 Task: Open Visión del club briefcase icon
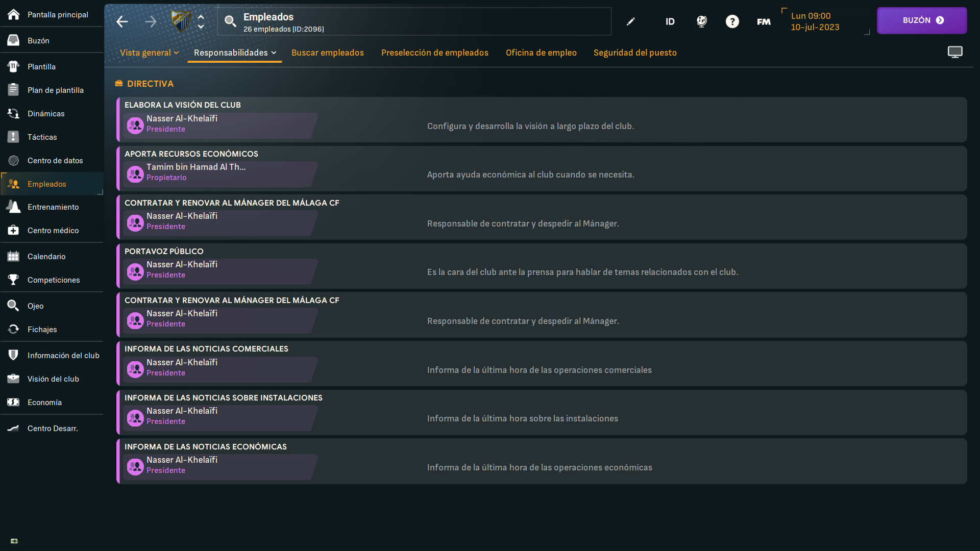pos(14,379)
